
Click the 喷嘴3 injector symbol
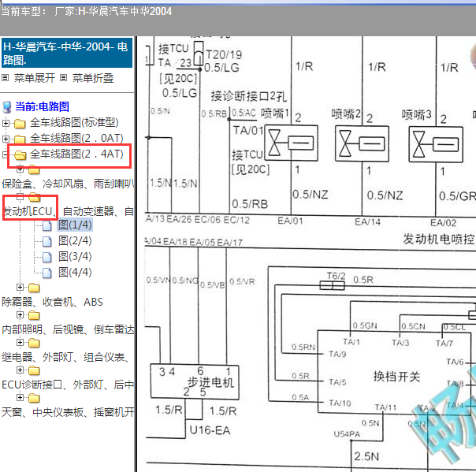[436, 144]
